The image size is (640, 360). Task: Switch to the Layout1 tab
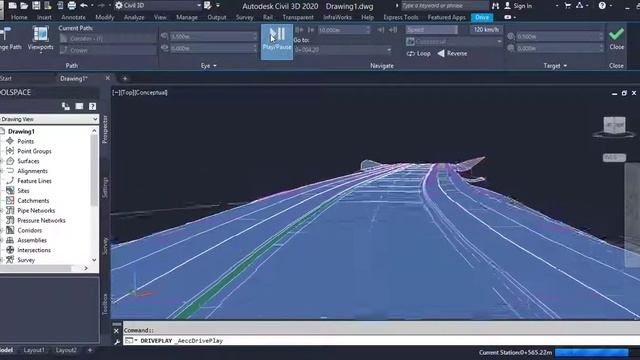(34, 350)
